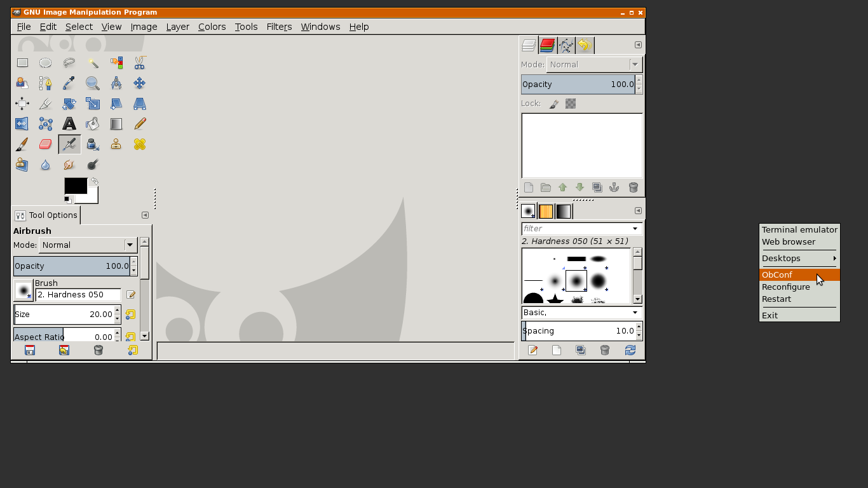Choose Terminal emulator from the desktop menu
This screenshot has width=868, height=488.
click(x=799, y=230)
